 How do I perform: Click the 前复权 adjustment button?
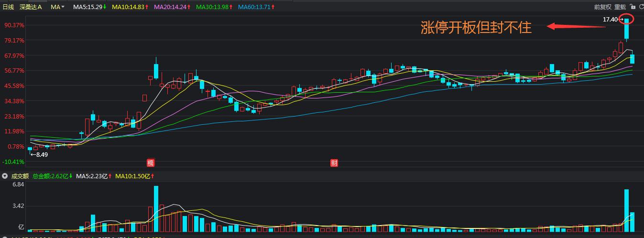602,7
